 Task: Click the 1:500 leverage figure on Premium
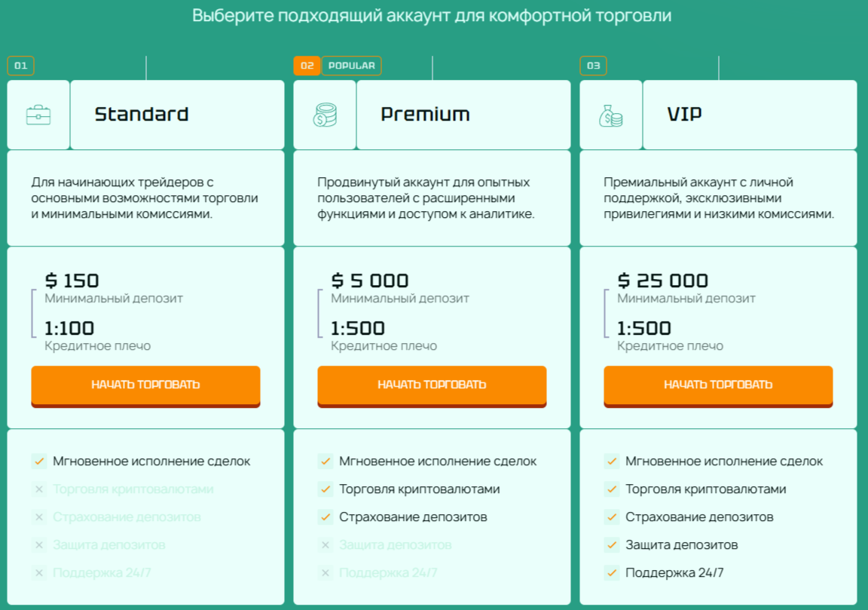[x=359, y=328]
